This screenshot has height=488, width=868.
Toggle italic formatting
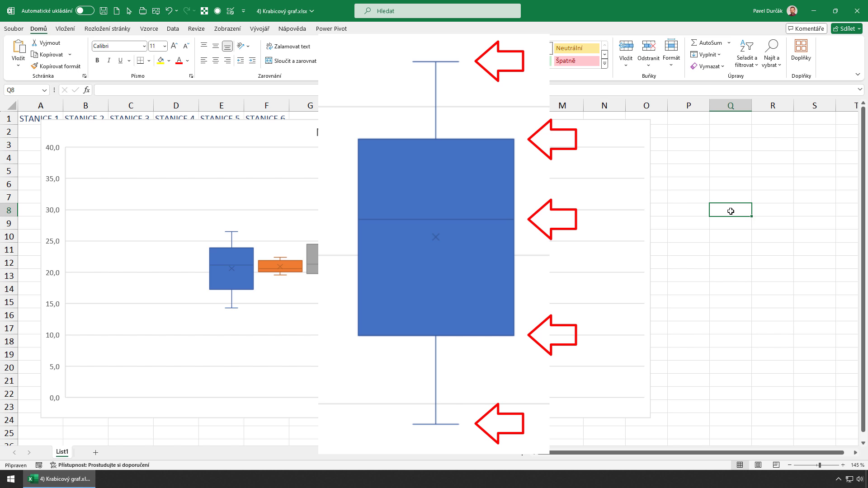pos(108,61)
